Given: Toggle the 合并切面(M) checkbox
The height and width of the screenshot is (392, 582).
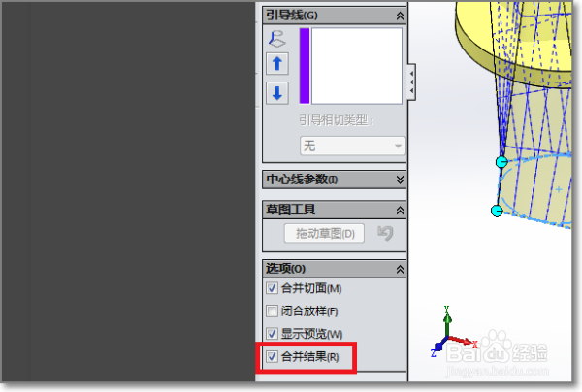Looking at the screenshot, I should coord(272,288).
